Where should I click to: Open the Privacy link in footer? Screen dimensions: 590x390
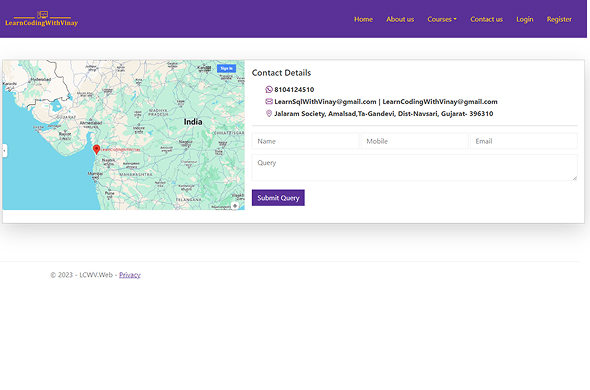pyautogui.click(x=130, y=275)
